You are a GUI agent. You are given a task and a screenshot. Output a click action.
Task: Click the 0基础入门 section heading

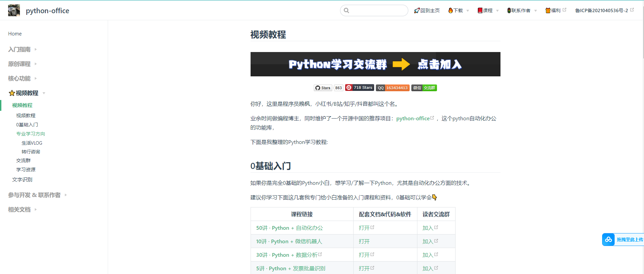(271, 166)
